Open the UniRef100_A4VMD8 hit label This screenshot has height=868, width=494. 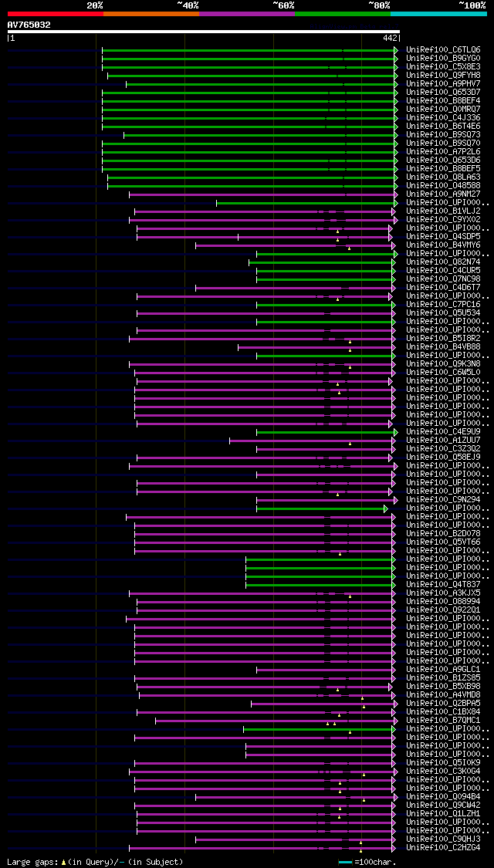pos(443,694)
